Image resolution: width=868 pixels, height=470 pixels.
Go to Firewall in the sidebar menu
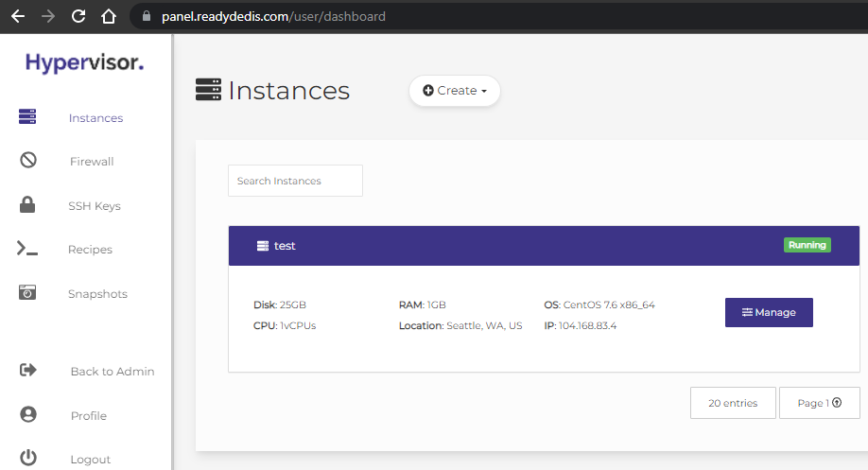pyautogui.click(x=92, y=162)
